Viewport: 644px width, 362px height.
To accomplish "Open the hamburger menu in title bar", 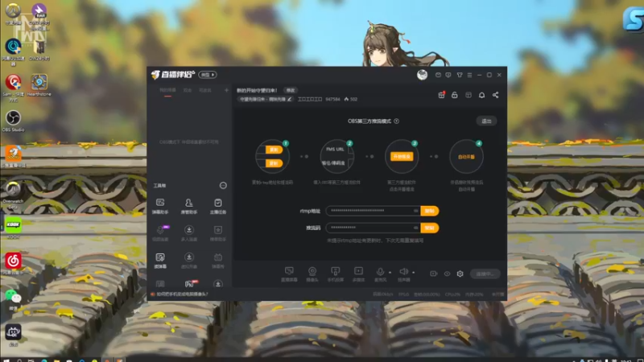I will (x=469, y=75).
